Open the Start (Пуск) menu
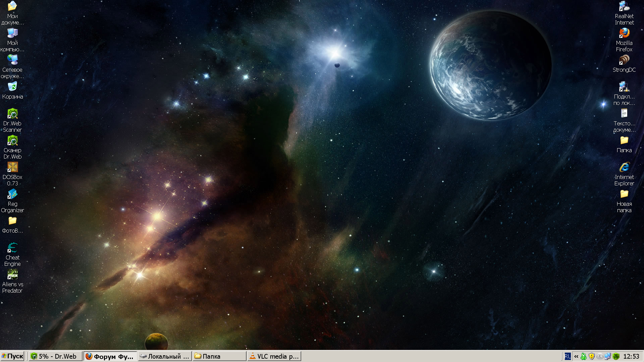Viewport: 644px width, 362px height. coord(12,356)
